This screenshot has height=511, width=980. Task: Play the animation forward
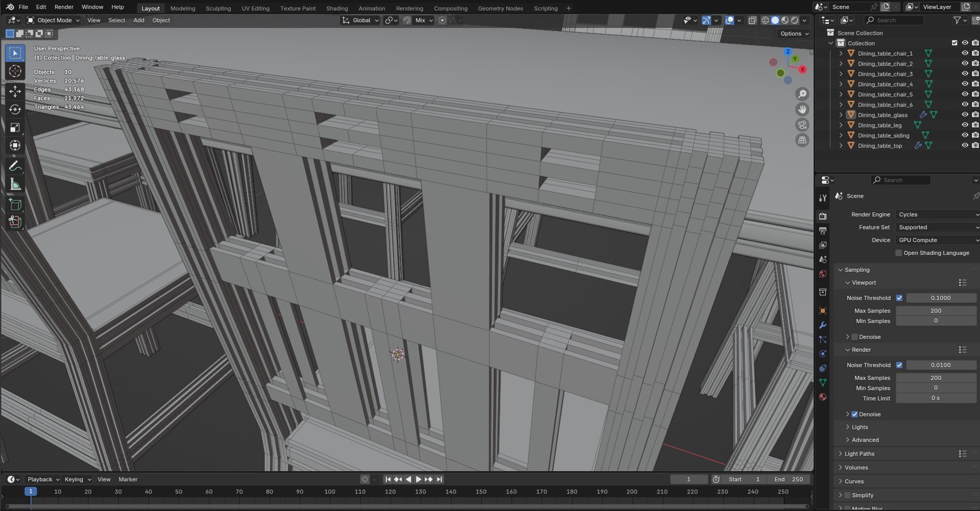pos(419,479)
